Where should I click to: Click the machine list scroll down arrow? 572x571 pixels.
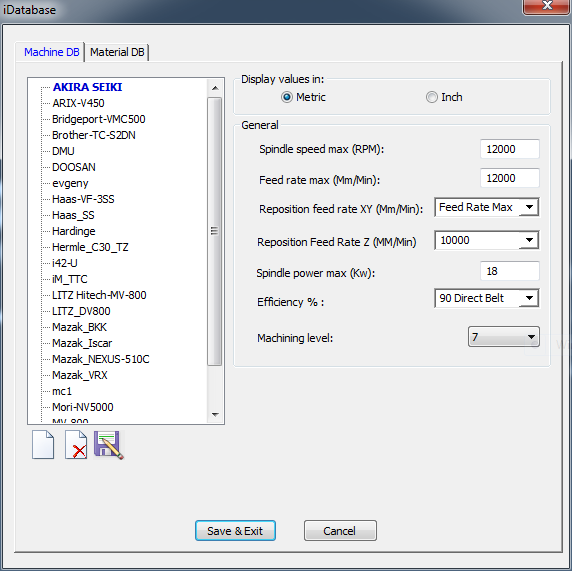(x=215, y=414)
